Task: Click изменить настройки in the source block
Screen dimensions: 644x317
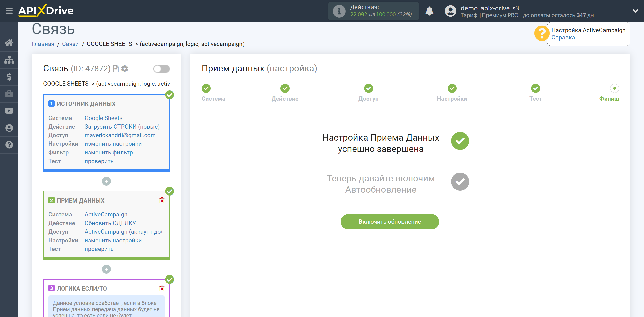Action: (x=113, y=144)
